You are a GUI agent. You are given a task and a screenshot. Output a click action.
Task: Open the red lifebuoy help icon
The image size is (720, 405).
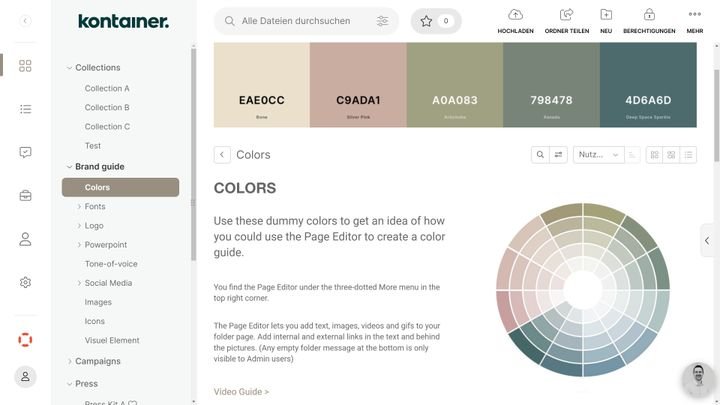coord(25,340)
